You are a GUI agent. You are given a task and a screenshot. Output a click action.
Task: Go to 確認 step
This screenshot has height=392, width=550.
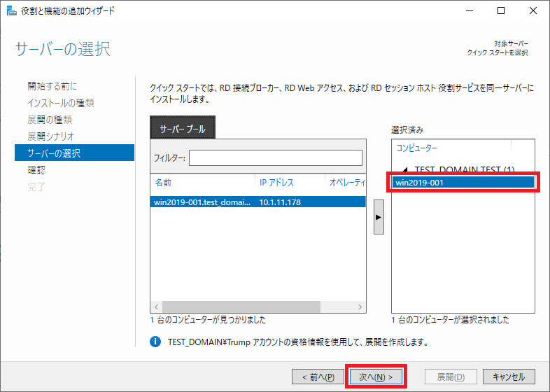[36, 170]
